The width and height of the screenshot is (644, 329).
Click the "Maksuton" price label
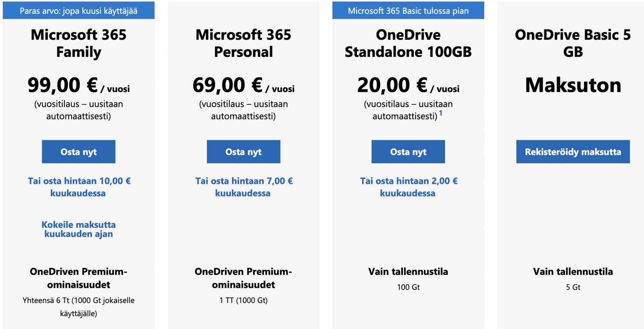pos(573,85)
